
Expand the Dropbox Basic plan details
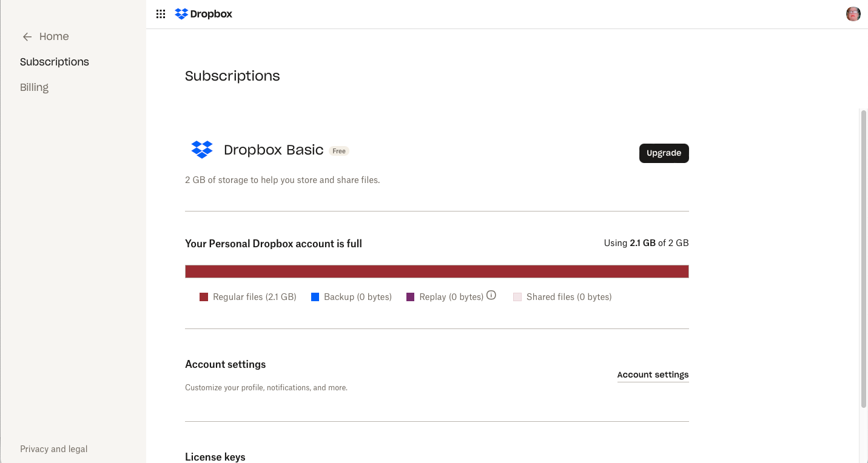[274, 150]
